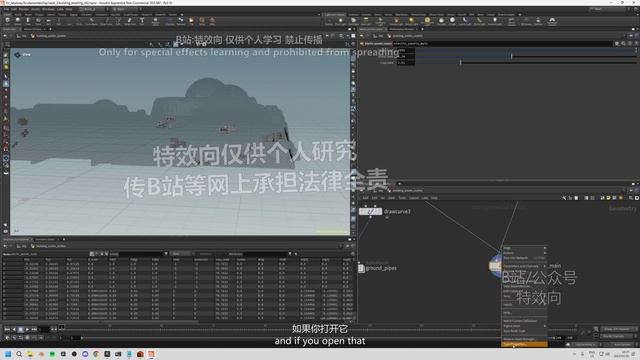Jump to the first frame
This screenshot has height=360, width=640.
7,329
